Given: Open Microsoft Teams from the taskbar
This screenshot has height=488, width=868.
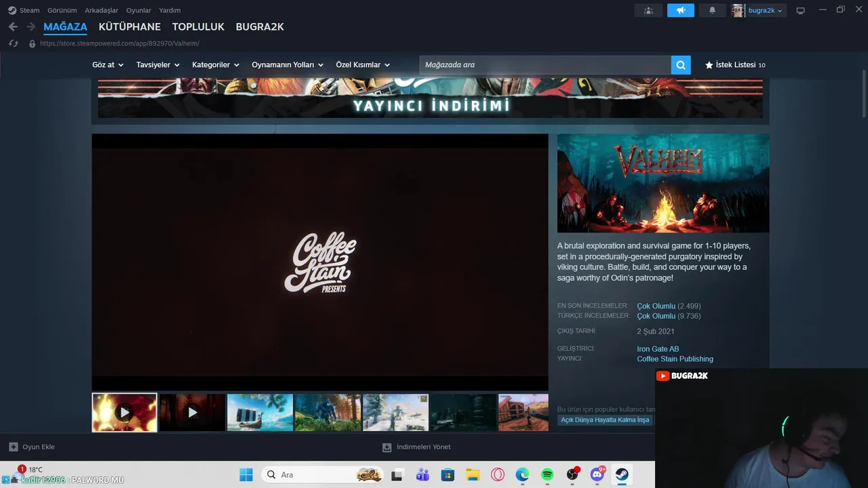Looking at the screenshot, I should click(422, 475).
